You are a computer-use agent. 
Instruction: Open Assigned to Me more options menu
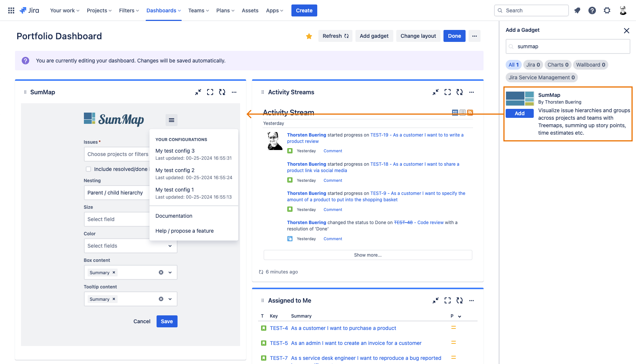472,300
